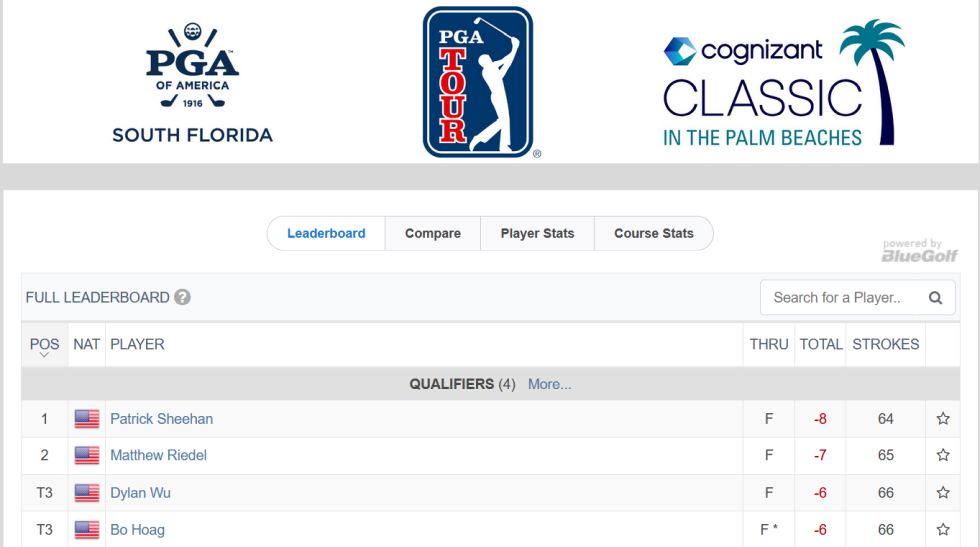Open the Cognizant Classic logo
The width and height of the screenshot is (980, 547).
784,83
